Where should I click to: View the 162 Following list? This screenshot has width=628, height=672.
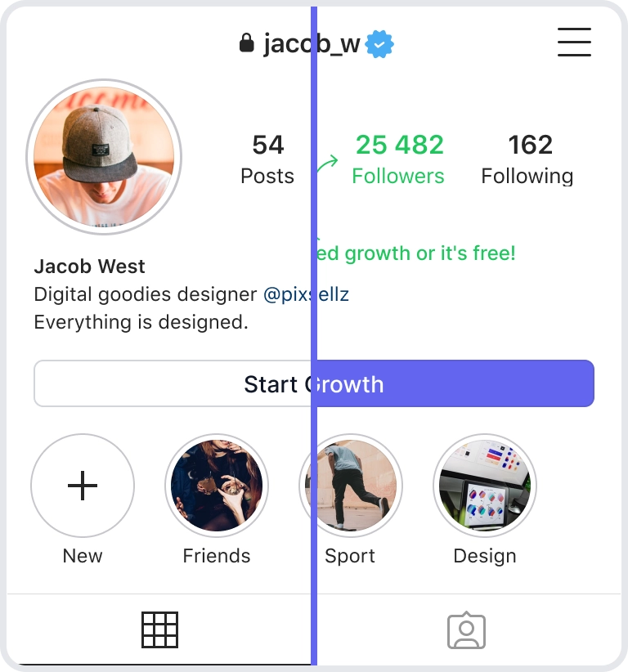click(527, 159)
